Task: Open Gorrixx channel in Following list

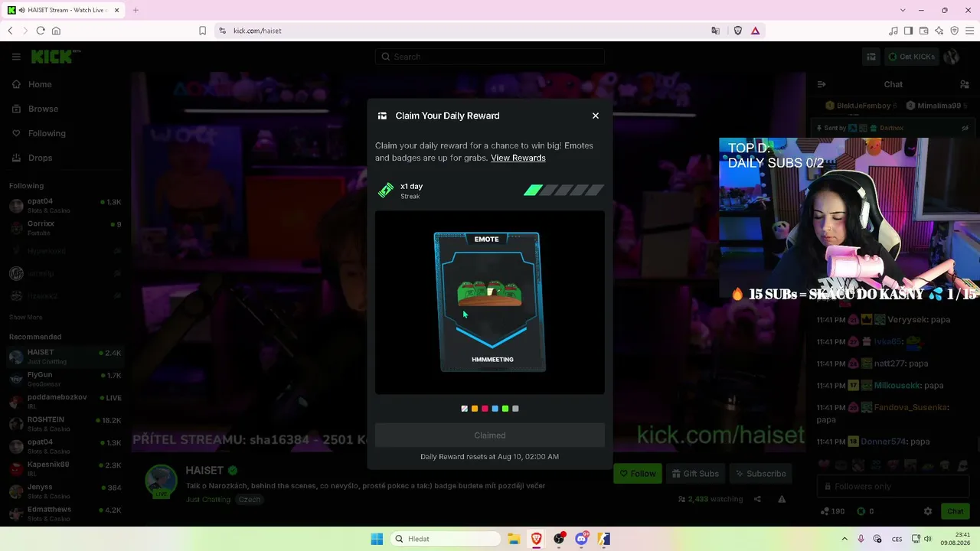Action: click(x=64, y=228)
